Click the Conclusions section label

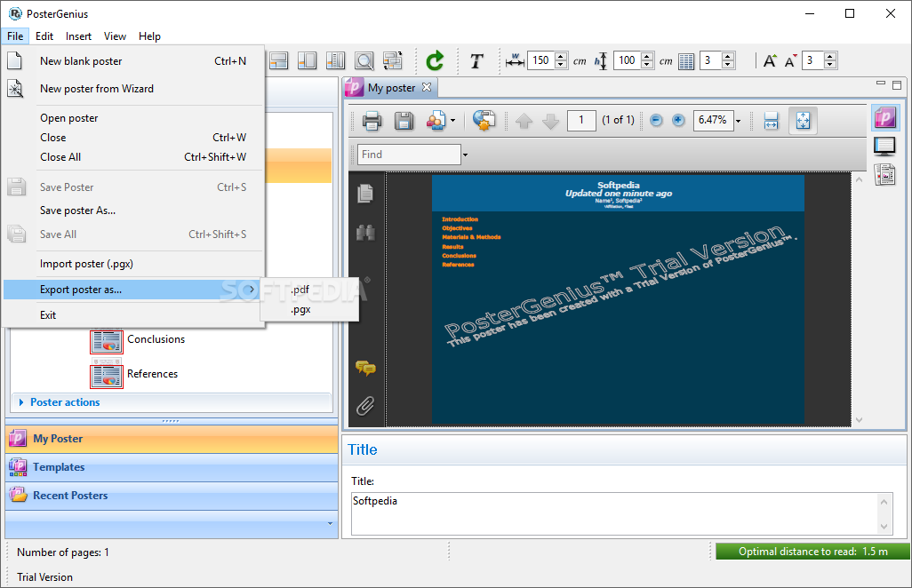click(x=156, y=339)
